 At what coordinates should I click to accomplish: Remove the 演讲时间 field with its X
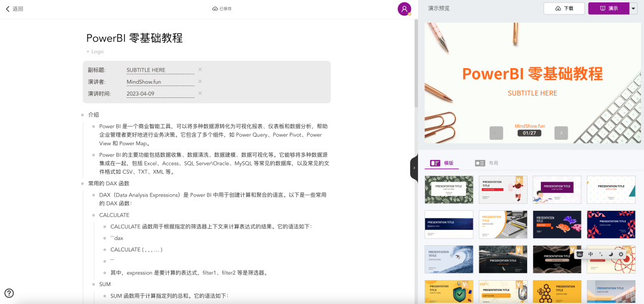point(200,93)
